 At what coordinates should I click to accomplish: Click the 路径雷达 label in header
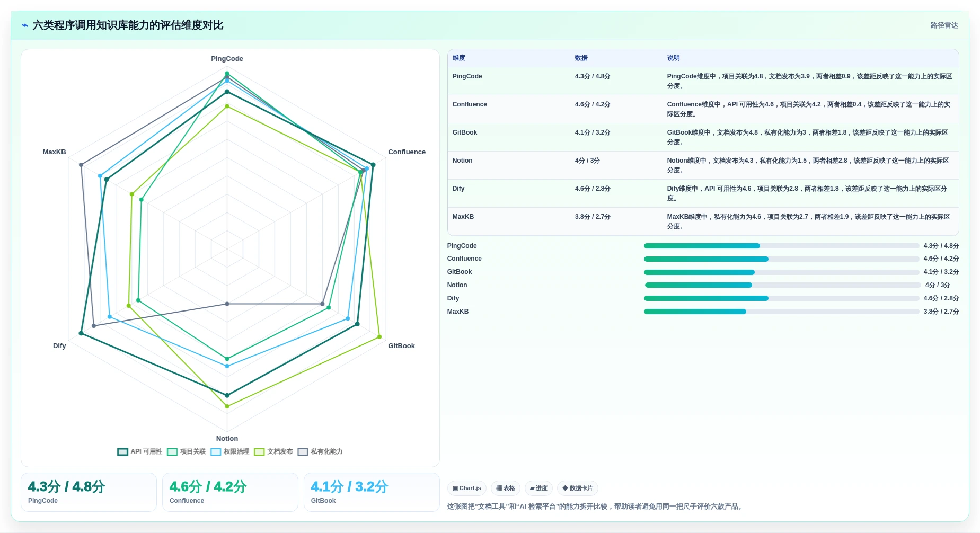944,25
